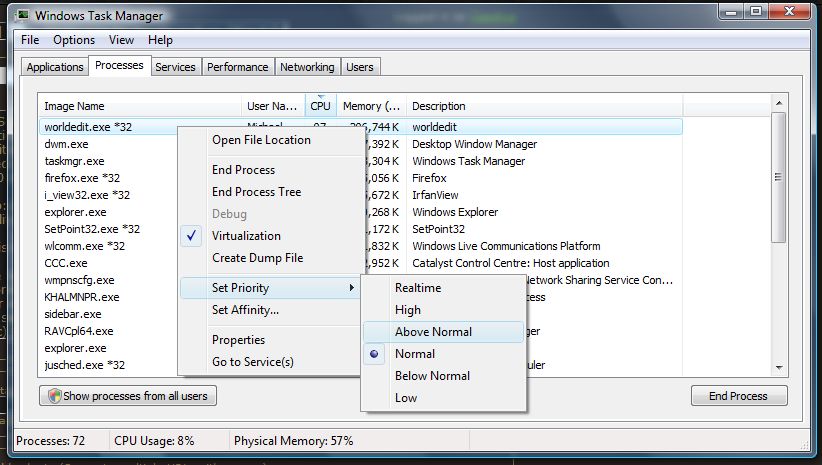The width and height of the screenshot is (822, 465).
Task: Select the taskmgr.exe process row
Action: 74,161
